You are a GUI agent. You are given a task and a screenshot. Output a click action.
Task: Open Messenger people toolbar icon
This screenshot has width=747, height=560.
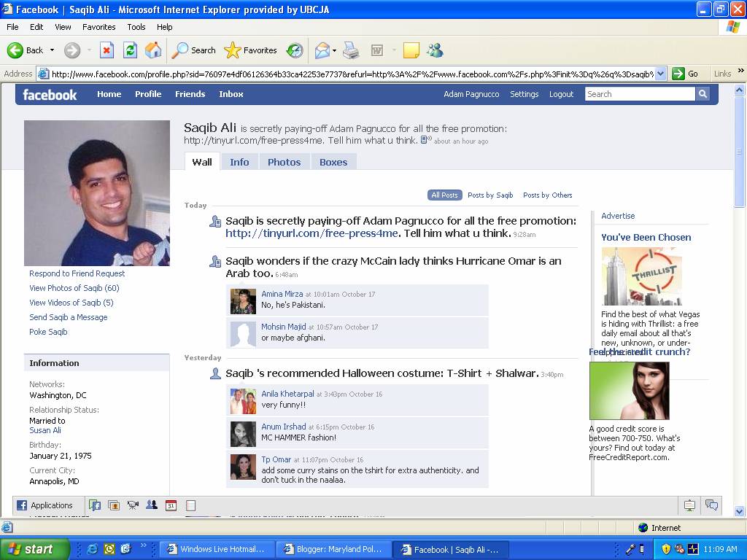[435, 50]
